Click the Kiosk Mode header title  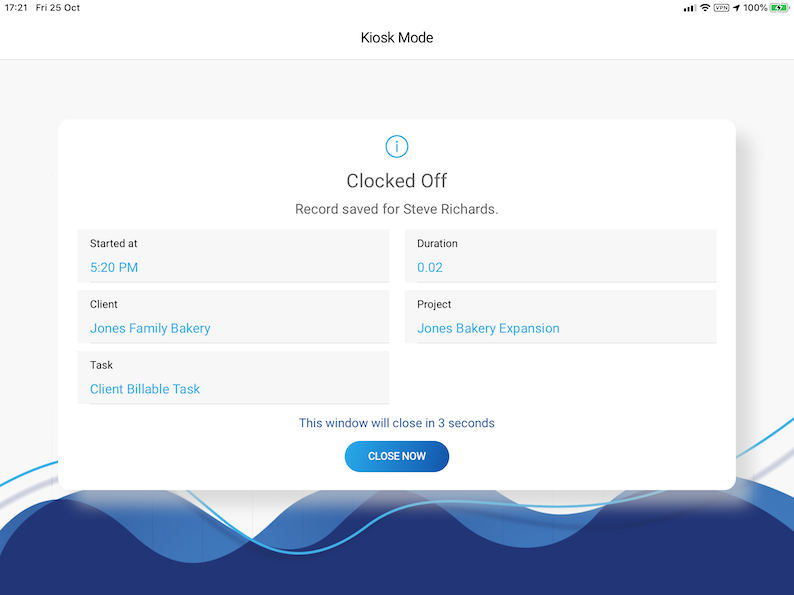pyautogui.click(x=397, y=38)
